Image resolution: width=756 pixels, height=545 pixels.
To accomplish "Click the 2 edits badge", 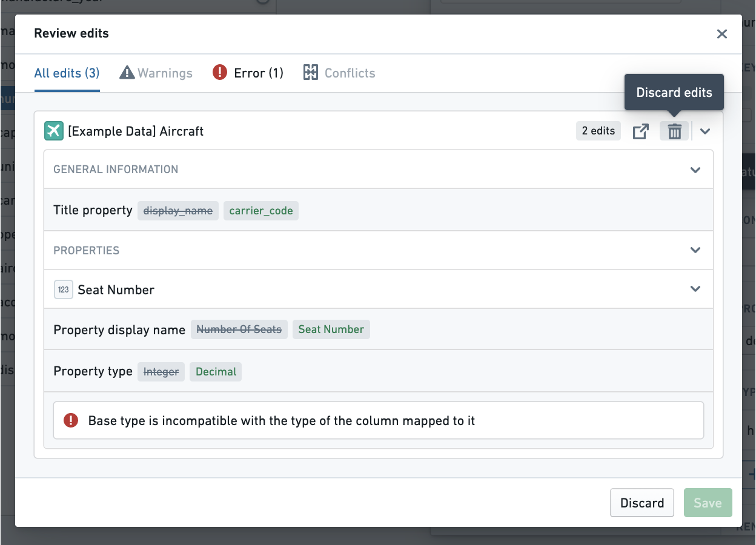I will point(598,131).
